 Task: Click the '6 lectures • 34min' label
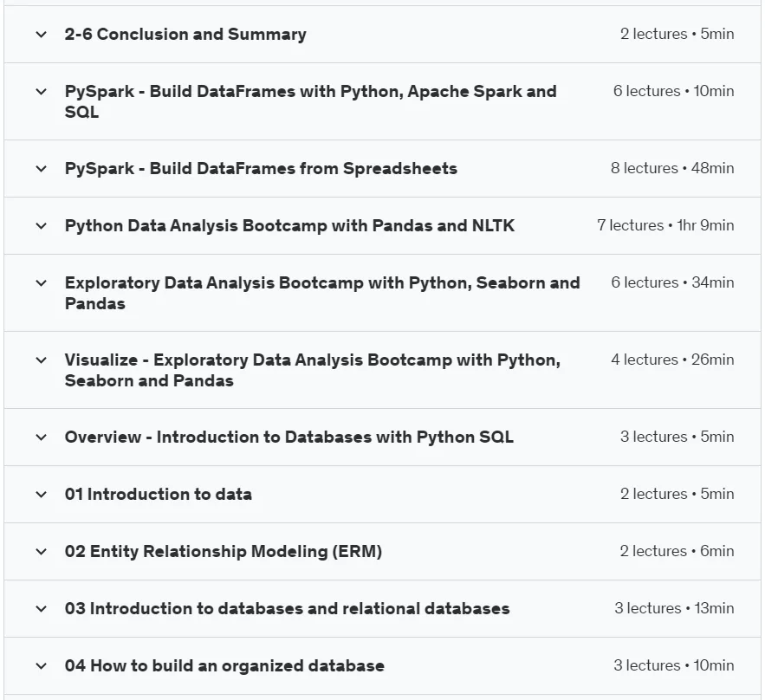(x=673, y=282)
